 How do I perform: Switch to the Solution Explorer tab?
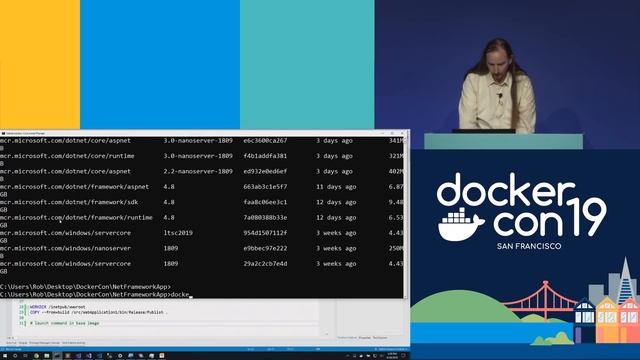pyautogui.click(x=347, y=338)
